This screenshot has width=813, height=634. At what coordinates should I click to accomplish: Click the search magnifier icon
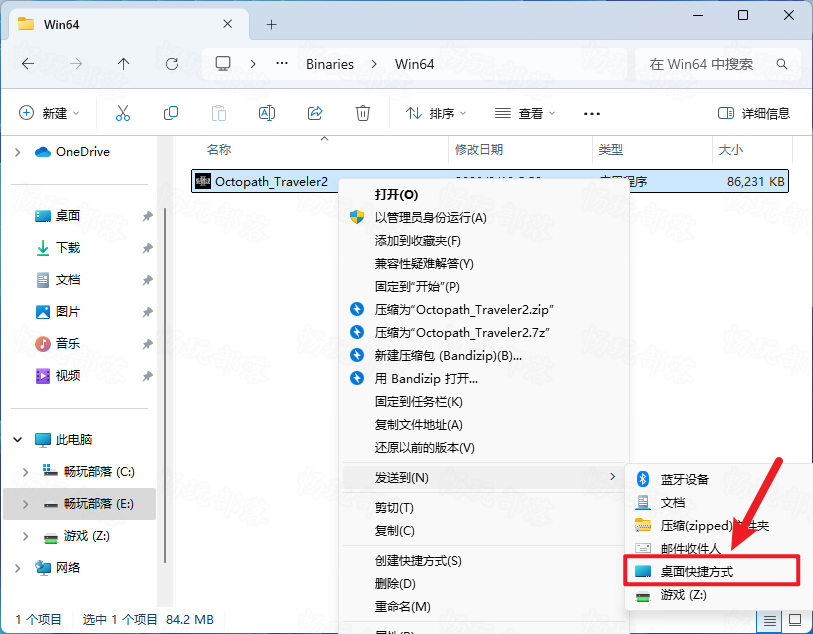781,64
